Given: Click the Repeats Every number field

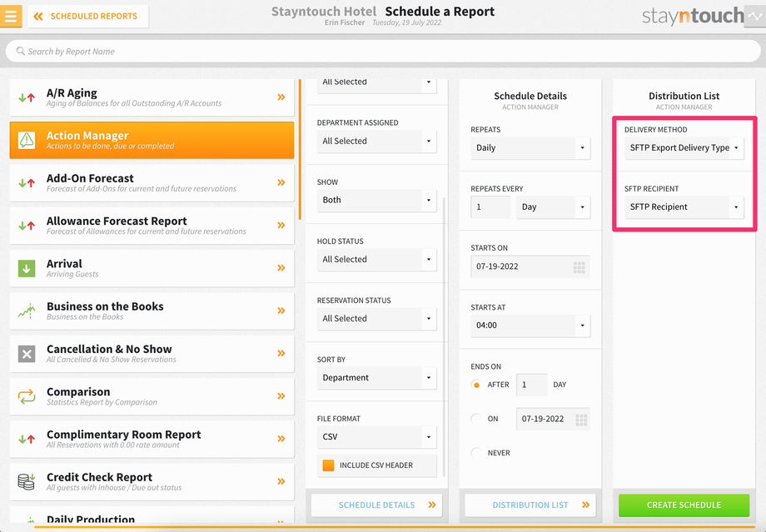Looking at the screenshot, I should [490, 207].
